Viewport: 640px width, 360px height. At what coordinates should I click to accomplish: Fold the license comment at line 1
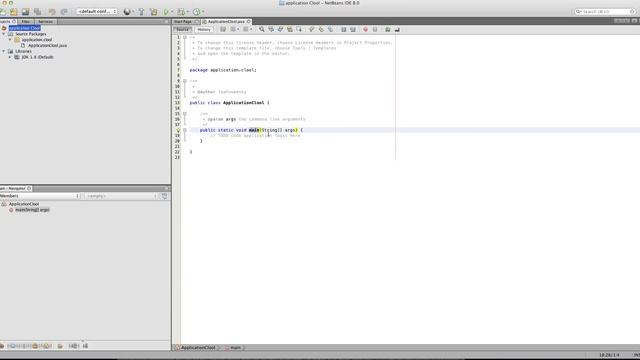(x=185, y=37)
